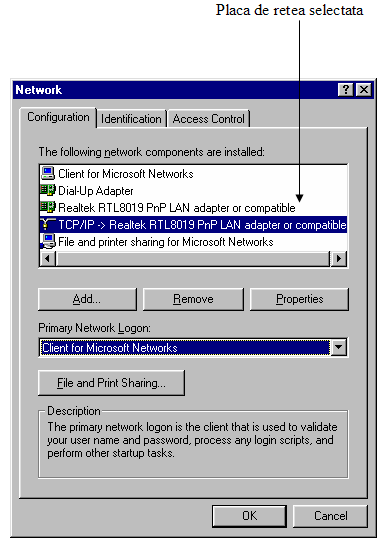The width and height of the screenshot is (390, 547).
Task: Click the Realtek RTL8019 adapter card icon
Action: tap(48, 207)
